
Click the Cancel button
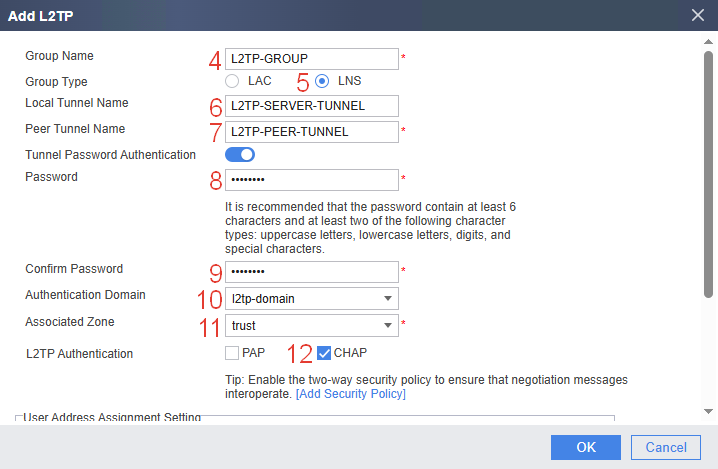[x=666, y=447]
